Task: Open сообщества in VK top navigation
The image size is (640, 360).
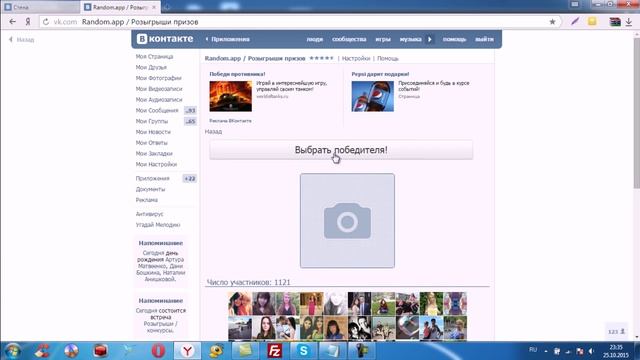Action: click(x=349, y=39)
